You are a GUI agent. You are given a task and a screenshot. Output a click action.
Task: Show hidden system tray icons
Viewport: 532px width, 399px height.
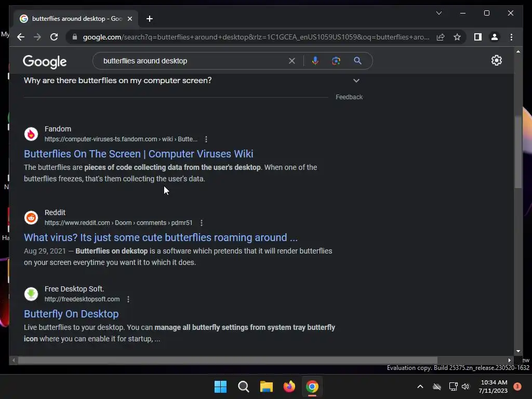(420, 387)
